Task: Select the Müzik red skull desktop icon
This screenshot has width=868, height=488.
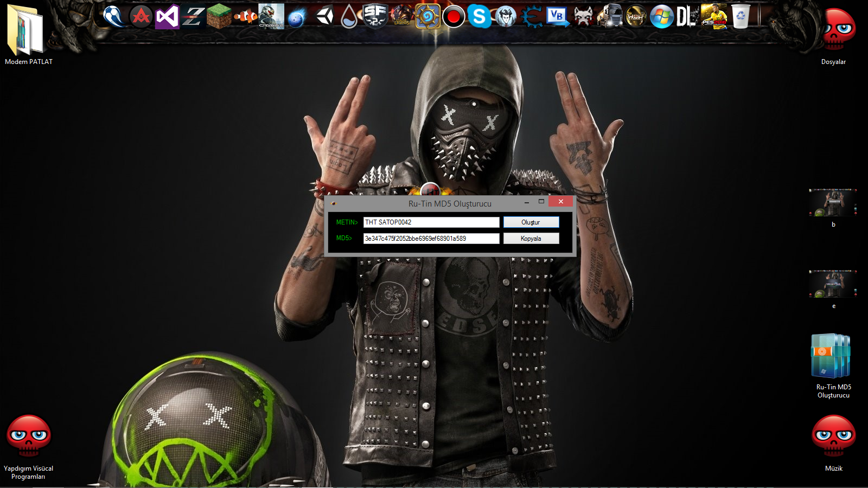Action: [834, 444]
